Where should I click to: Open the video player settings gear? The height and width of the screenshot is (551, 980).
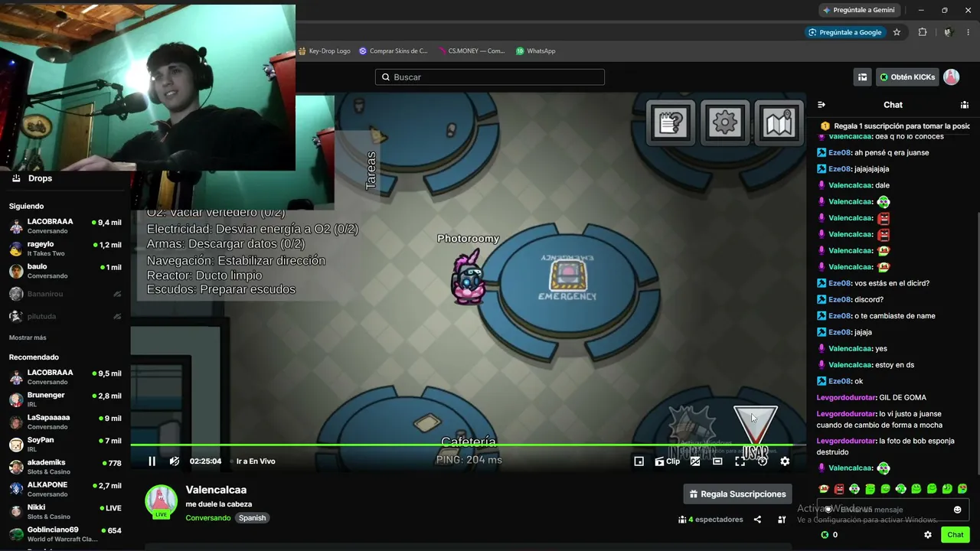pyautogui.click(x=785, y=461)
